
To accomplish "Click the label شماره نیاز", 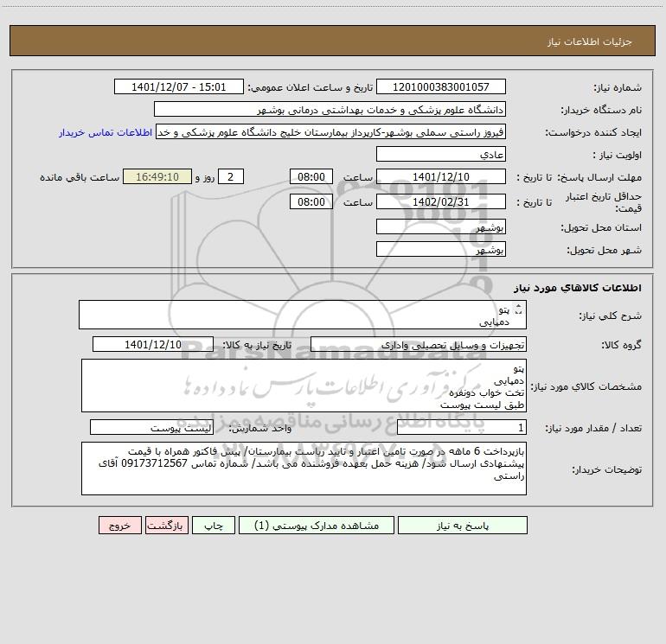I will pos(618,87).
